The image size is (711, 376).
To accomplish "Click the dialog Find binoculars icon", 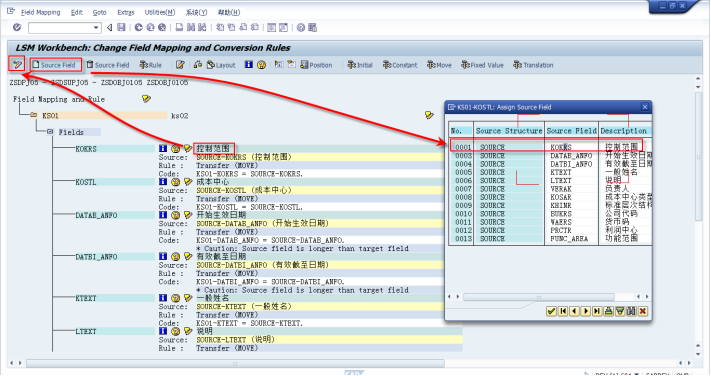I will click(631, 311).
